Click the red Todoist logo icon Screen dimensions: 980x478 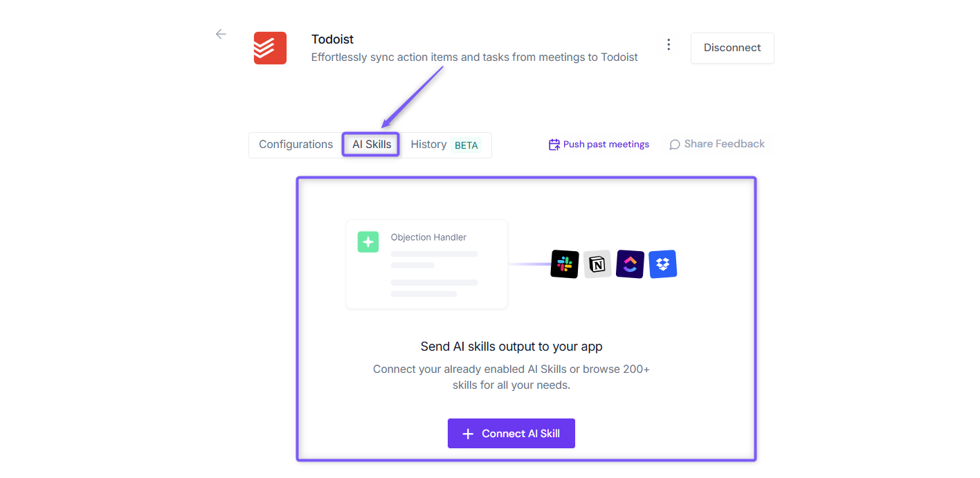pyautogui.click(x=270, y=48)
